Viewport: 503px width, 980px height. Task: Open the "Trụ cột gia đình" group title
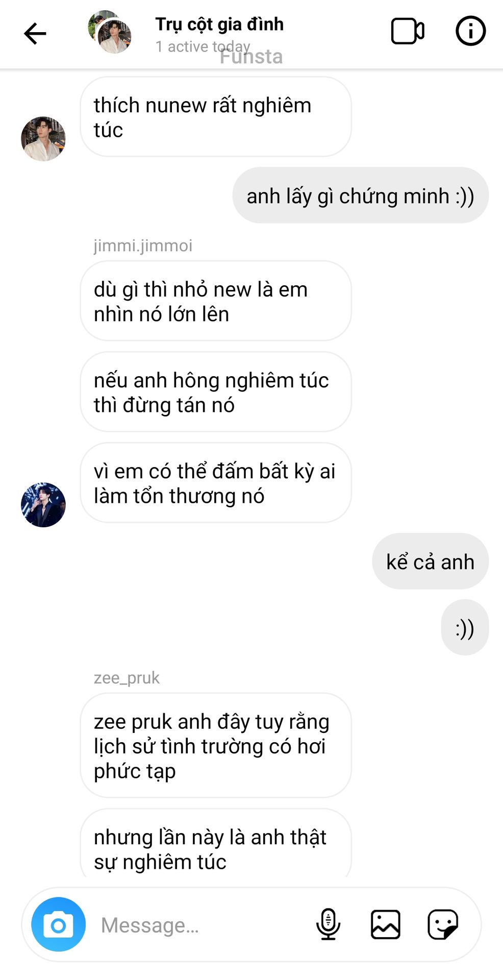click(219, 24)
